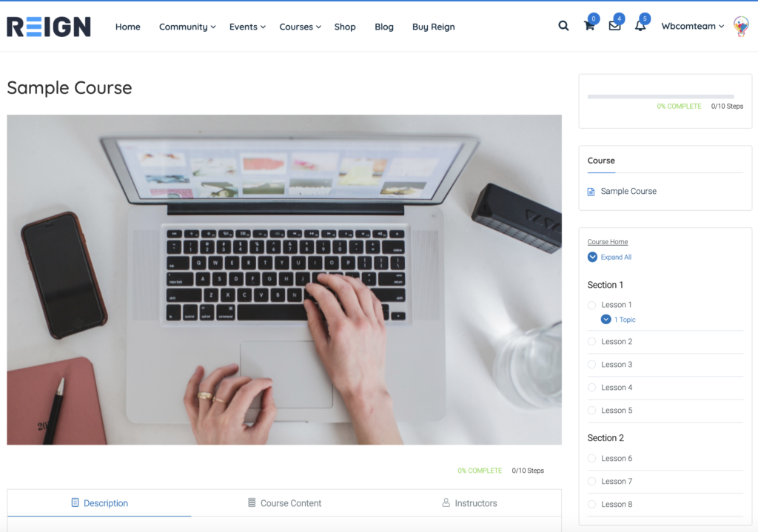Switch to the Description tab
758x532 pixels.
pos(99,503)
